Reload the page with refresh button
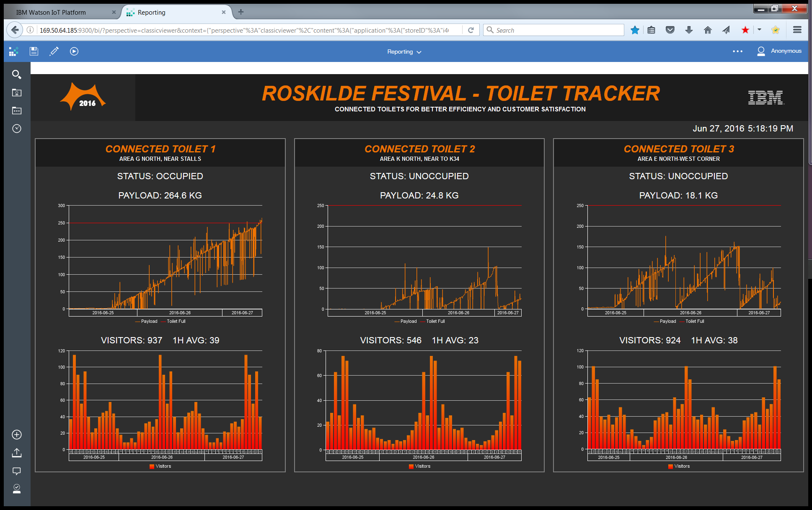 (471, 30)
